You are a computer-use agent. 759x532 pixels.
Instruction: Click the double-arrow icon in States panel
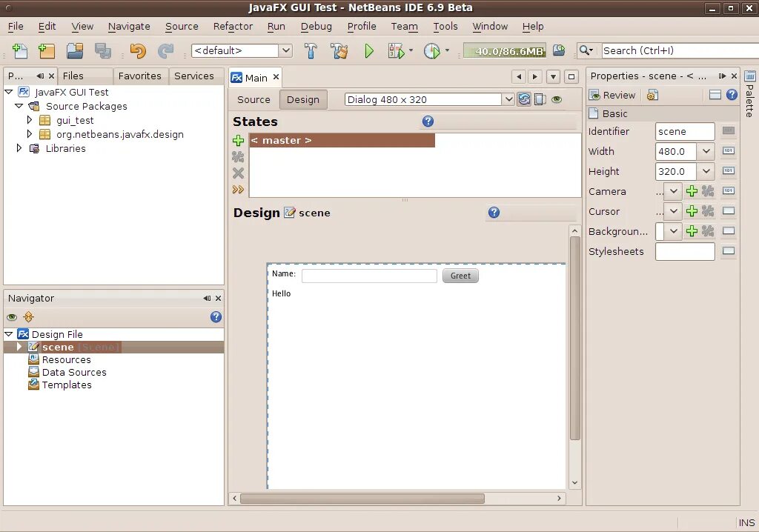[x=238, y=190]
